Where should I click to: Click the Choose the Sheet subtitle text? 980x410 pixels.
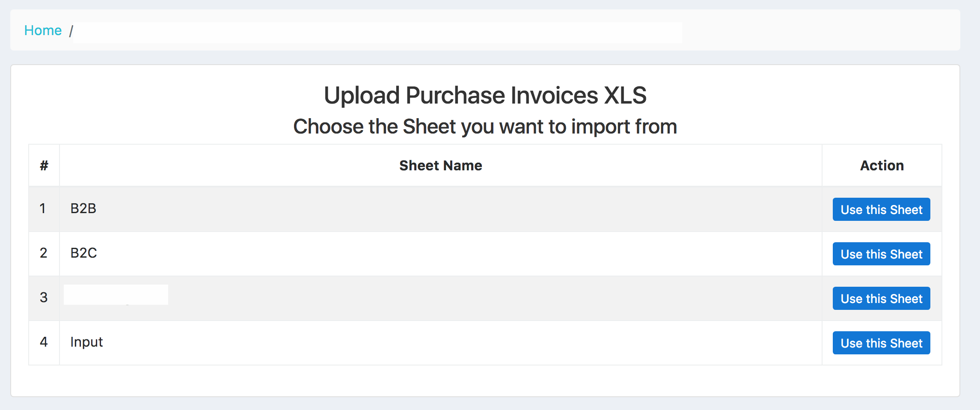485,126
